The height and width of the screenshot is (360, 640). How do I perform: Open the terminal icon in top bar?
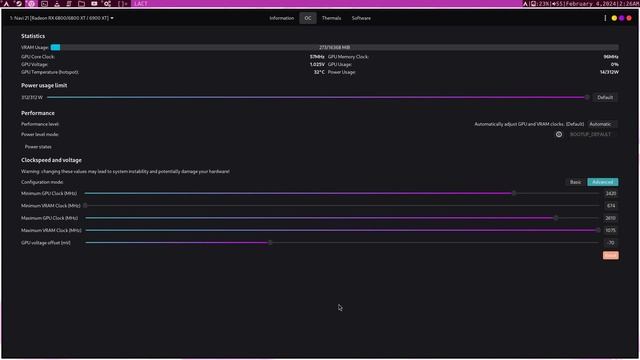(x=44, y=4)
